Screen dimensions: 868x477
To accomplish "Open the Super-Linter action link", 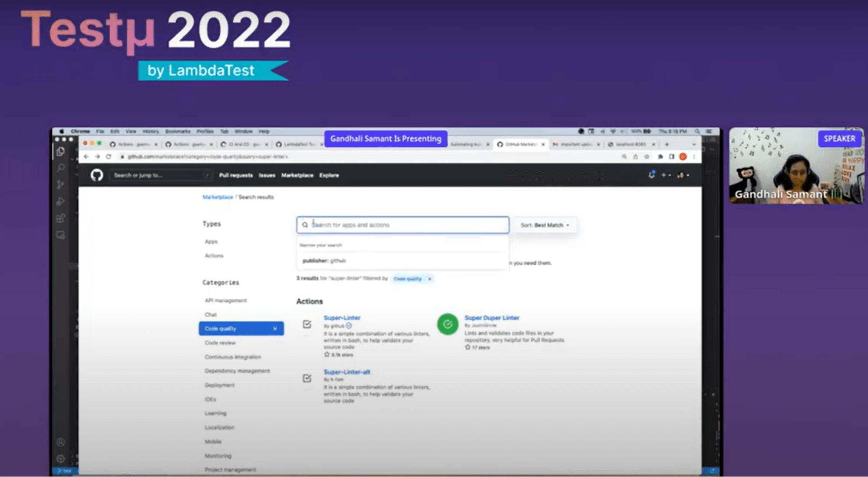I will click(343, 318).
